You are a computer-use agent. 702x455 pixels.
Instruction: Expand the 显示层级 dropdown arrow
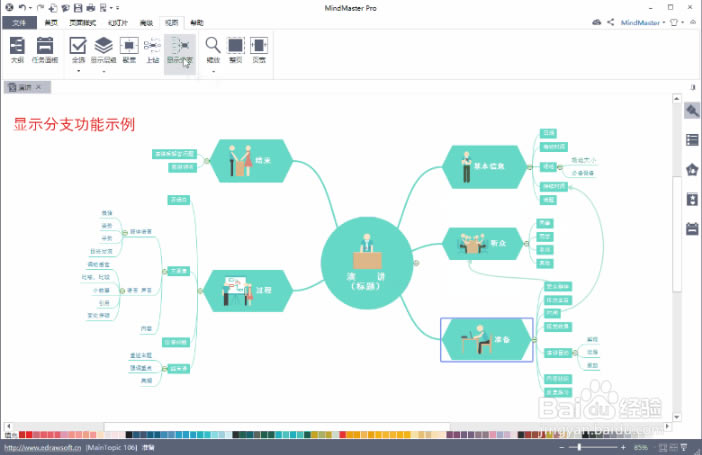coord(104,70)
